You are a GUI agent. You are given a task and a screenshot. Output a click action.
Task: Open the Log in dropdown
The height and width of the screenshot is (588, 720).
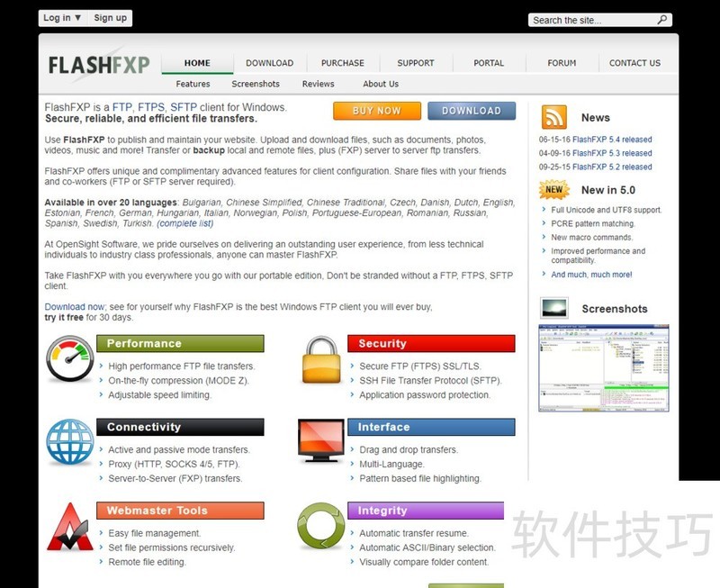point(62,17)
